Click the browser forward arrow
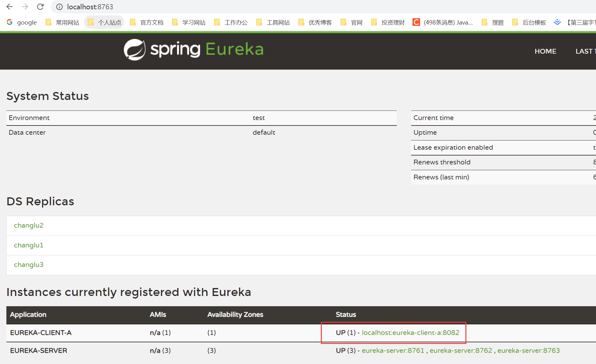Screen dimensions: 596x364 click(25, 7)
